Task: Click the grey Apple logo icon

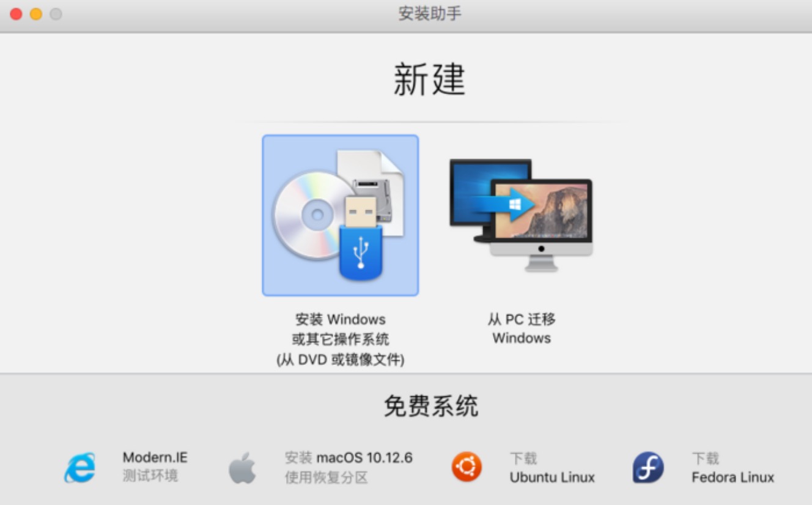Action: coord(242,468)
